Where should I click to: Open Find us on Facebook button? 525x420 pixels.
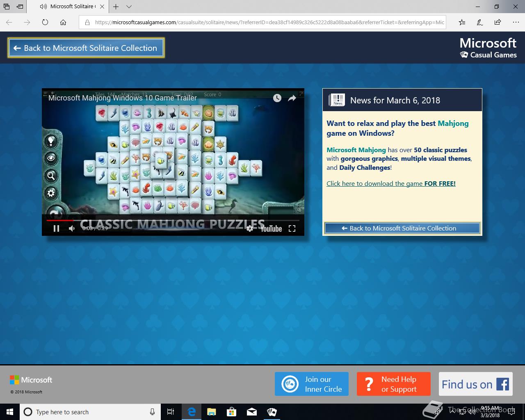(476, 384)
